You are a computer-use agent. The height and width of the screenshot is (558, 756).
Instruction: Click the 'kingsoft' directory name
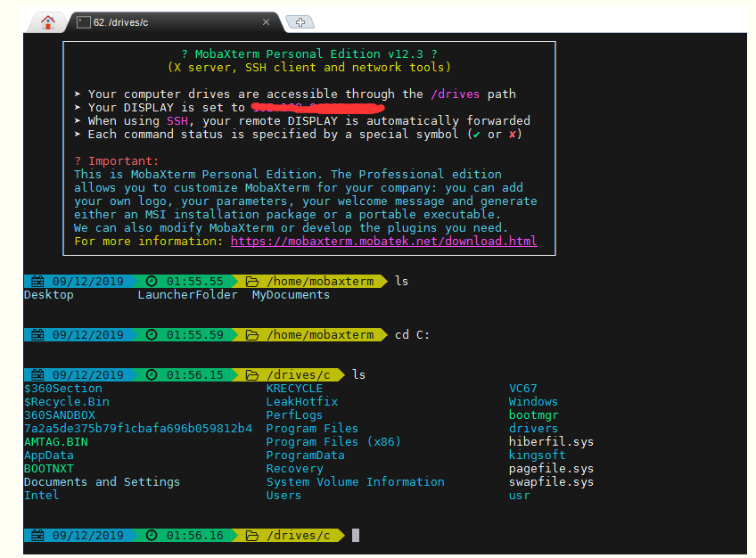coord(537,455)
